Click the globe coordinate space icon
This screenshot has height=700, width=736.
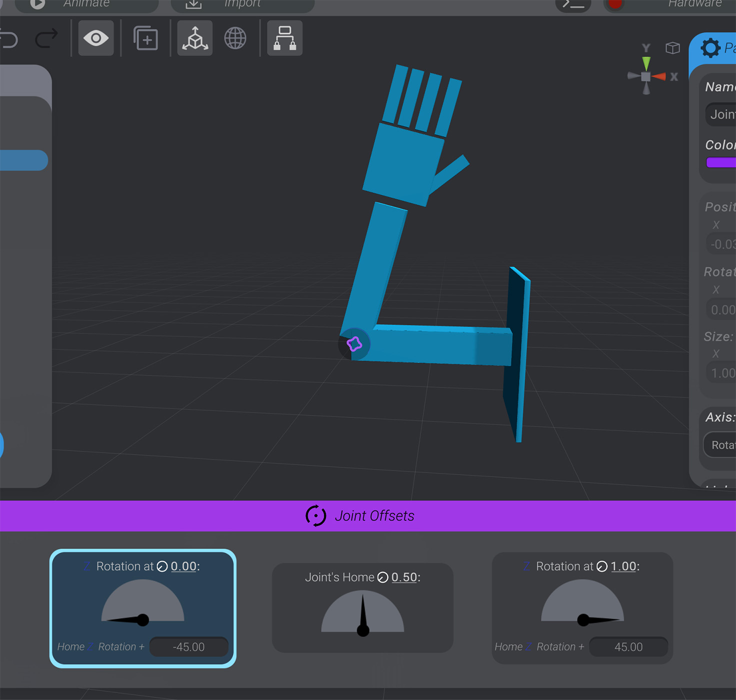235,38
